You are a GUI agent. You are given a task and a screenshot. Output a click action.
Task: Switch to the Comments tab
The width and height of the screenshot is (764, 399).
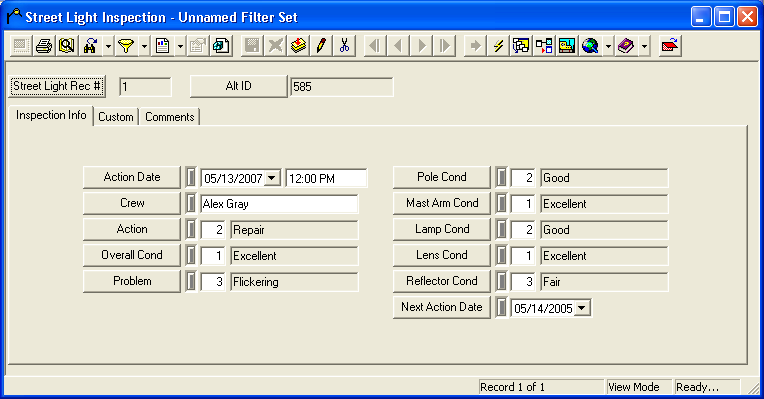(x=170, y=117)
